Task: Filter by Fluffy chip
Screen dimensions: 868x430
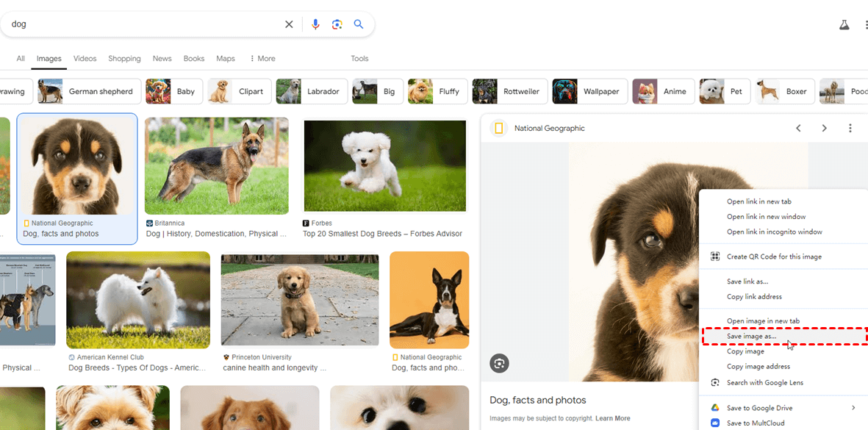Action: point(438,91)
